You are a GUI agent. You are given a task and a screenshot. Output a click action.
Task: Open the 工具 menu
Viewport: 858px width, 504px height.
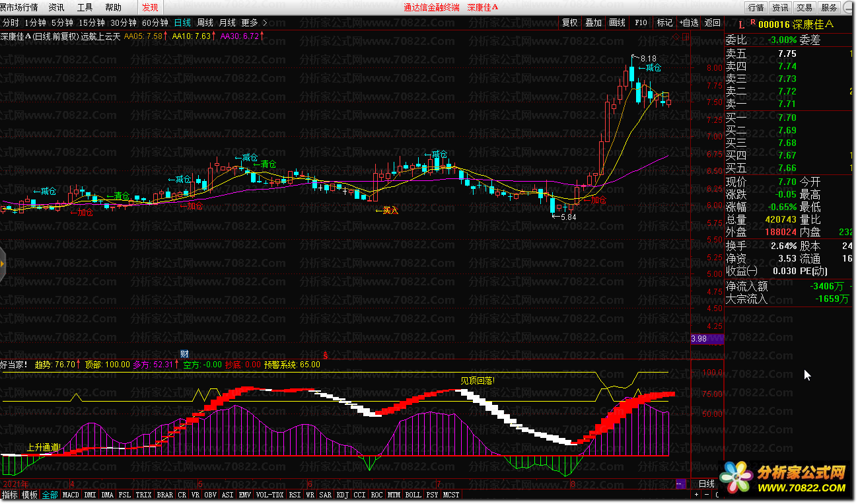pyautogui.click(x=85, y=7)
